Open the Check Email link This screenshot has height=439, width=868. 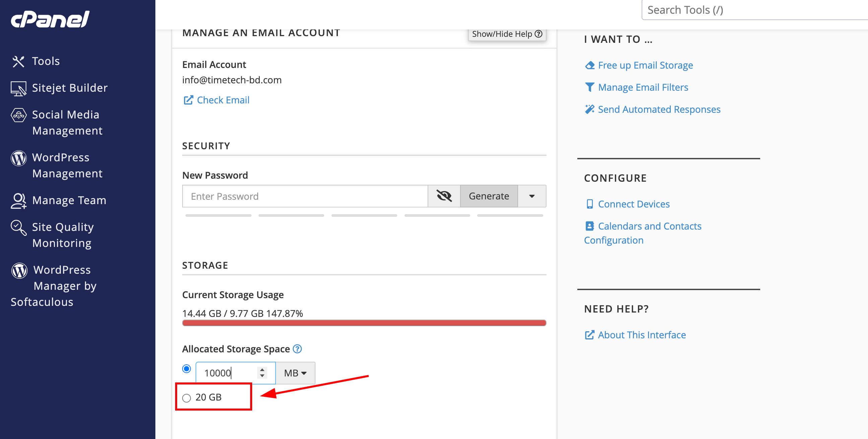223,100
